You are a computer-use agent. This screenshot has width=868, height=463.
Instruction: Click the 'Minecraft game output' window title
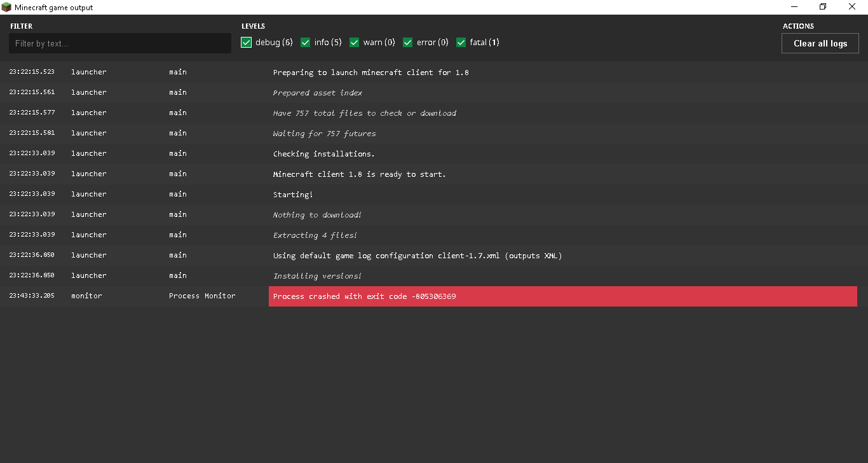pos(54,8)
